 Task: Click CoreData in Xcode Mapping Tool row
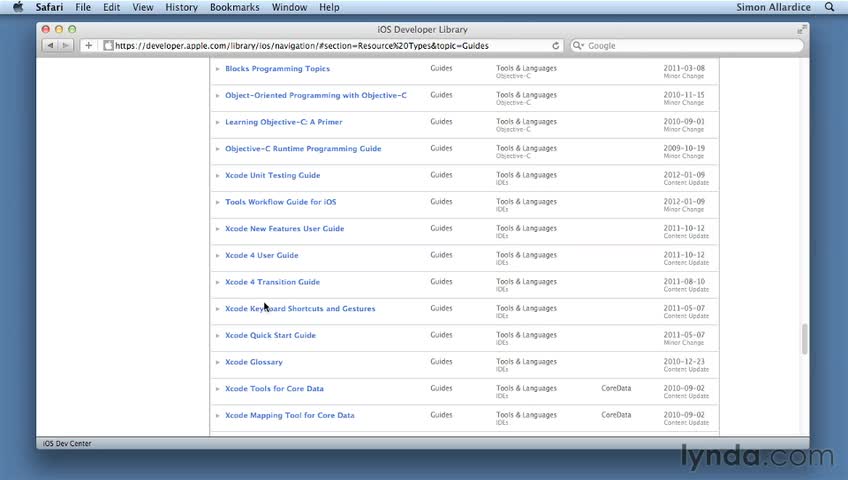click(616, 415)
